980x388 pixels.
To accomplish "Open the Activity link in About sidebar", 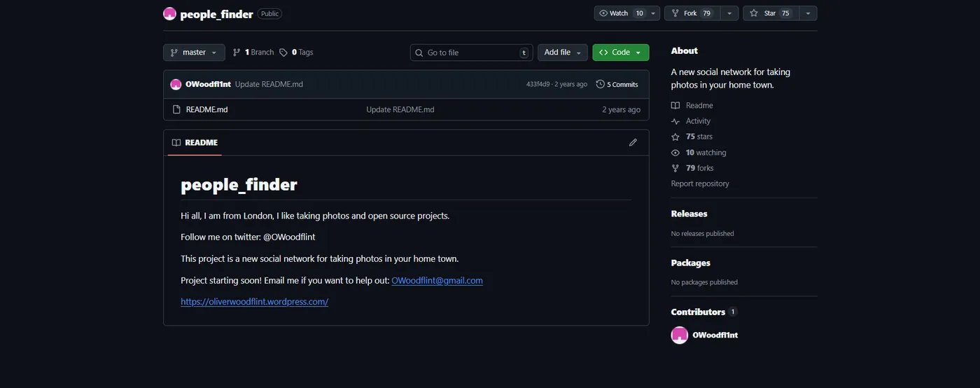I will tap(691, 121).
